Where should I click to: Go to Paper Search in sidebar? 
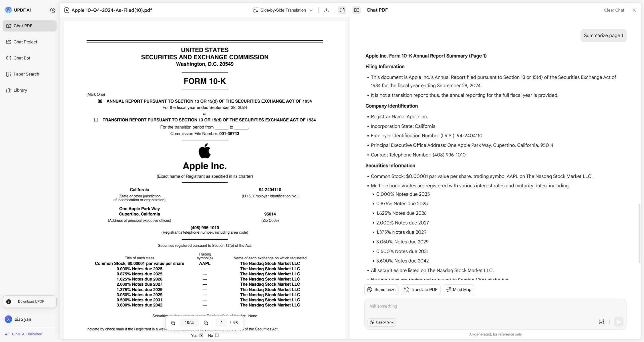coord(30,74)
